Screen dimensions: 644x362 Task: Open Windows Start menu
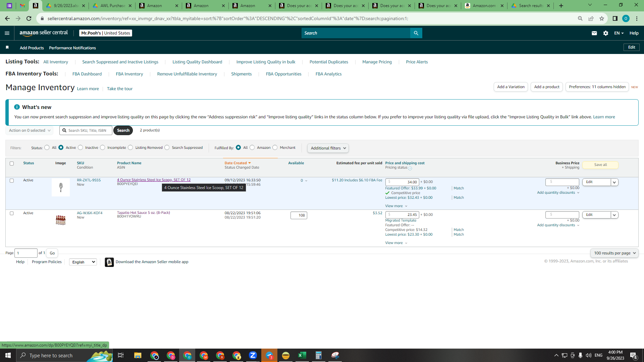point(8,355)
